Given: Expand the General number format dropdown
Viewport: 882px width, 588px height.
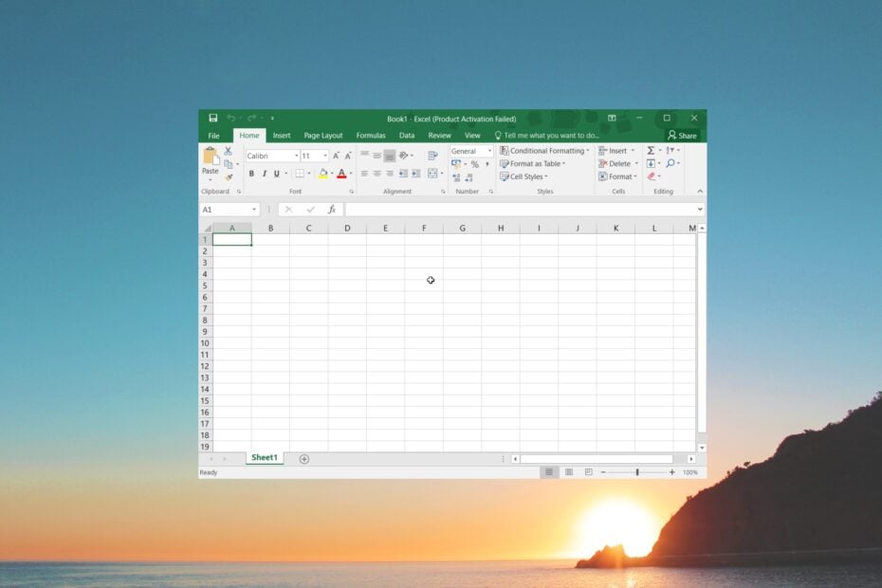Looking at the screenshot, I should (x=489, y=151).
